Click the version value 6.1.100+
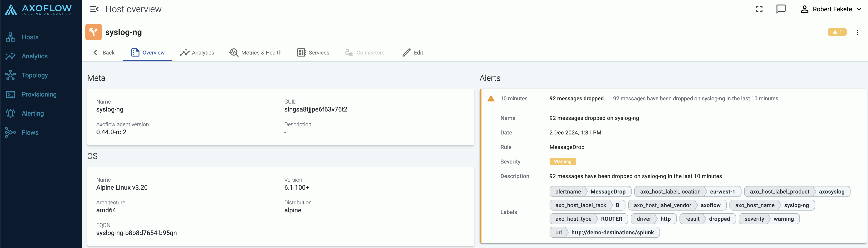This screenshot has height=248, width=868. pyautogui.click(x=297, y=188)
